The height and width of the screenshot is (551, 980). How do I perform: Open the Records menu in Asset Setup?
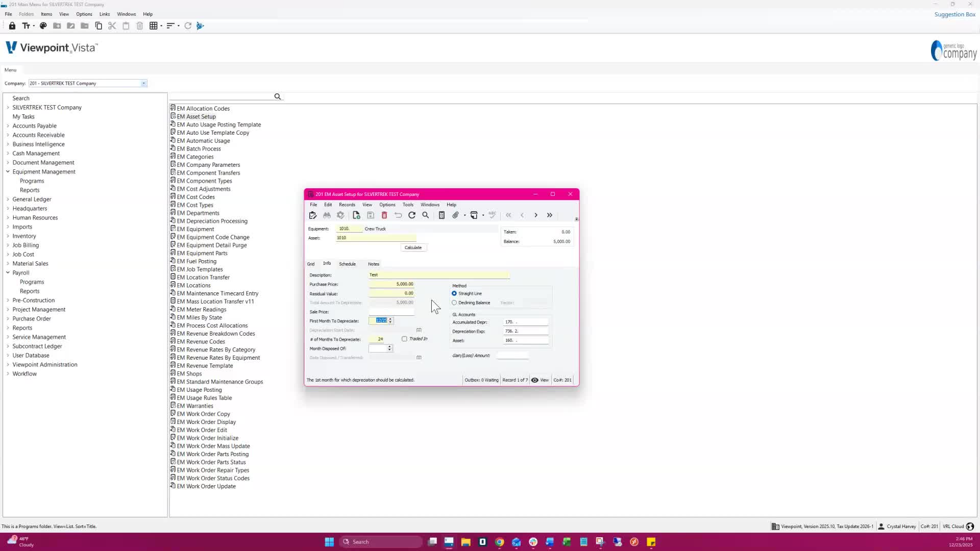pos(347,205)
